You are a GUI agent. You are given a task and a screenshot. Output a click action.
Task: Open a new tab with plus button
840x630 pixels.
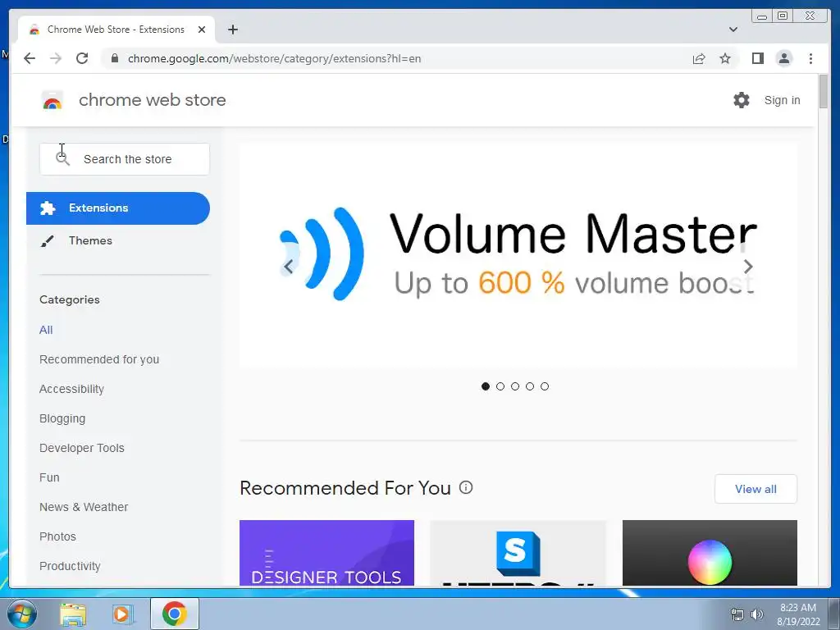point(232,30)
